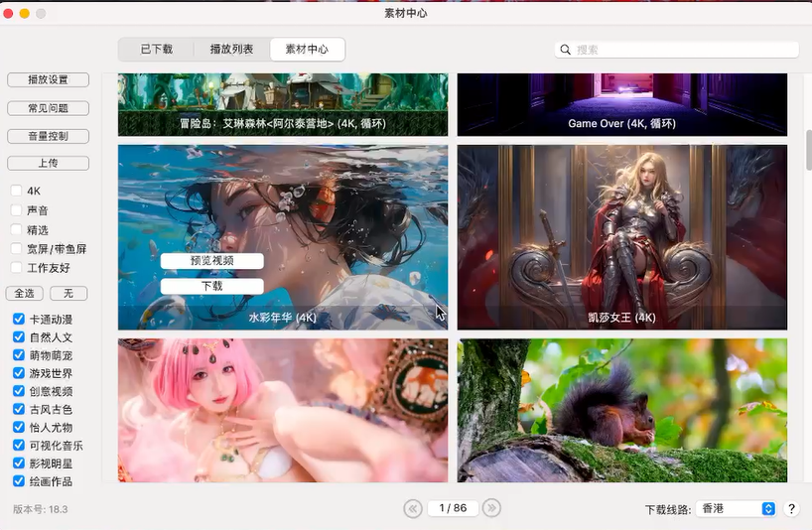Open the 常见问题 FAQ

(49, 108)
